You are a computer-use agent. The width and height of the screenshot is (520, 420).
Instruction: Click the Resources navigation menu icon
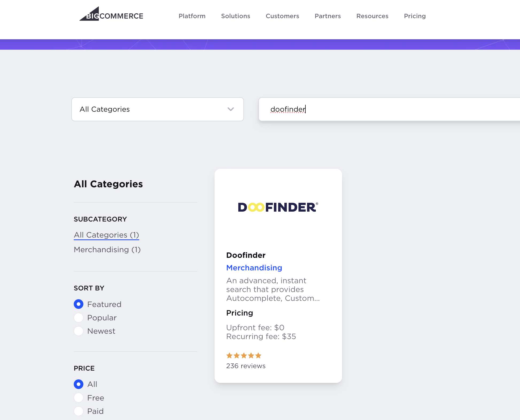(372, 16)
